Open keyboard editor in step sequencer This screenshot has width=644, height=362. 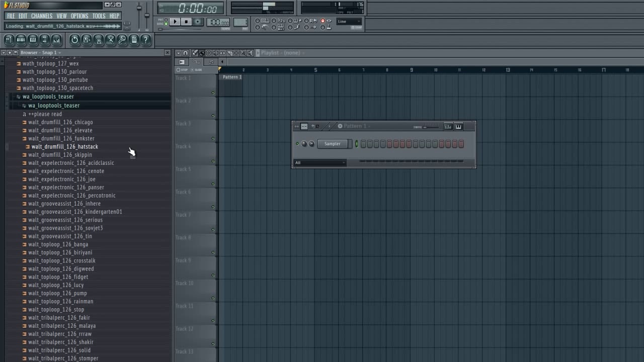point(458,127)
